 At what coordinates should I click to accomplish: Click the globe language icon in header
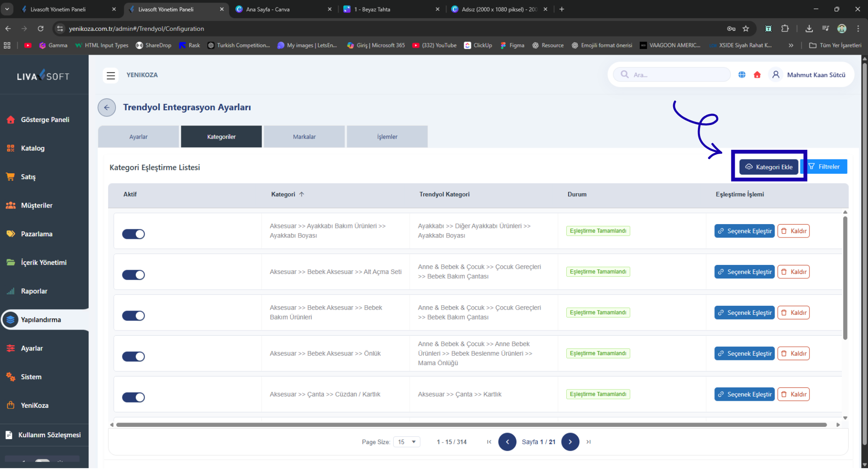tap(742, 75)
